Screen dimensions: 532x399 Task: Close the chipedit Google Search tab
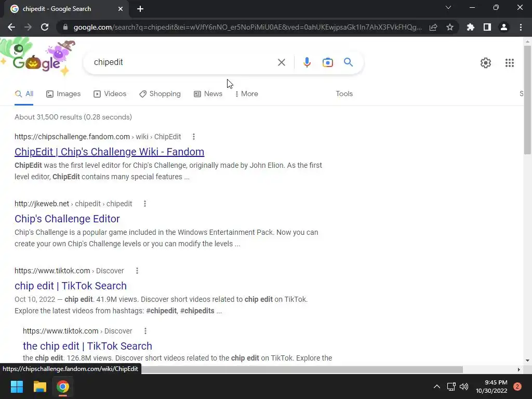121,9
